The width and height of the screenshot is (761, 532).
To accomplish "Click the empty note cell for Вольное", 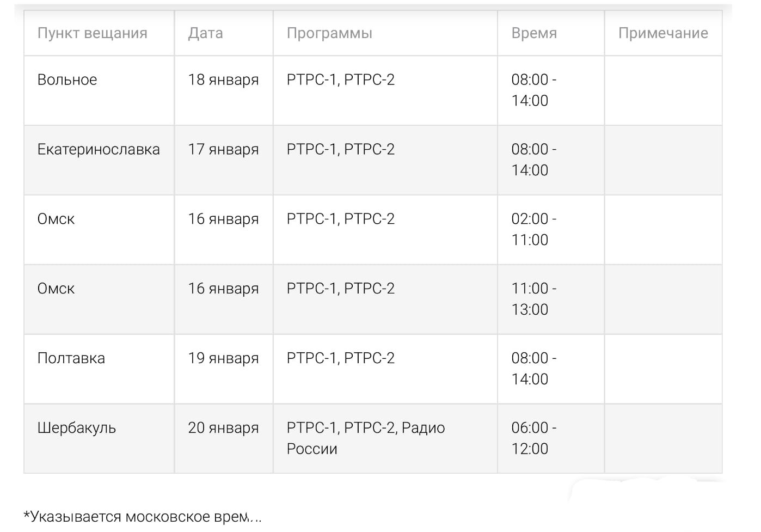I will tap(662, 90).
